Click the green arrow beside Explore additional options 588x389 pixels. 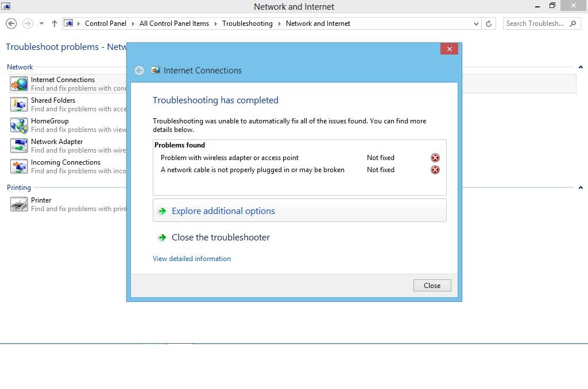(x=162, y=211)
